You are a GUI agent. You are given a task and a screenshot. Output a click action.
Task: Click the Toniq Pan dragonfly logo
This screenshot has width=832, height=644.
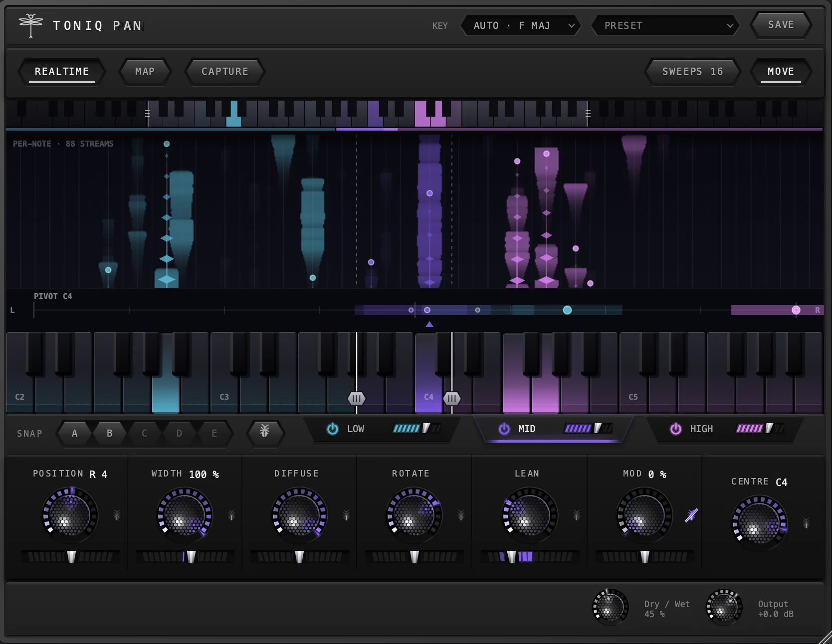pyautogui.click(x=31, y=25)
